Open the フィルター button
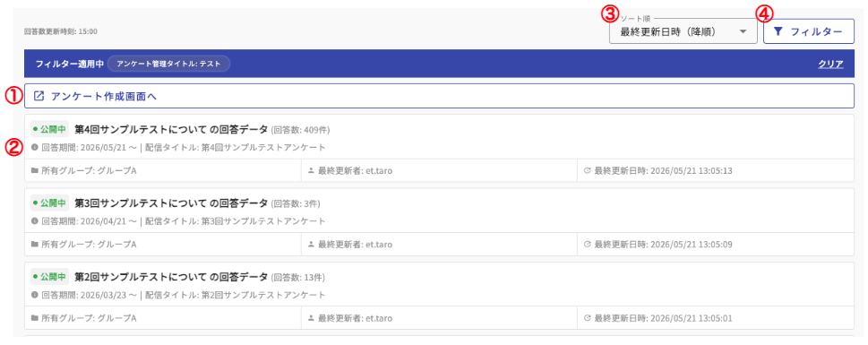The width and height of the screenshot is (868, 345). [x=809, y=32]
